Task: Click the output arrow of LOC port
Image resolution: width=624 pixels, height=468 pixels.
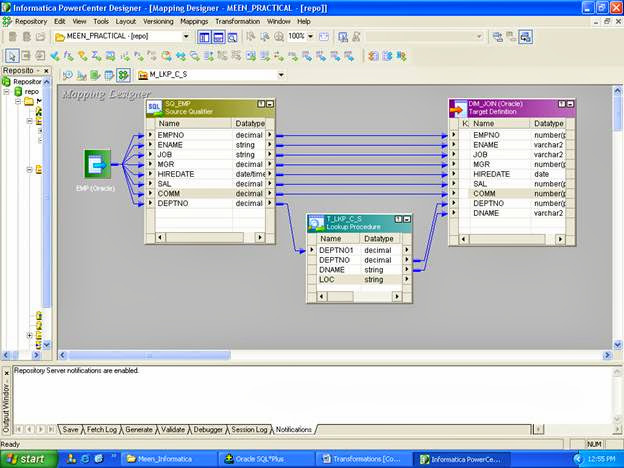Action: point(406,279)
